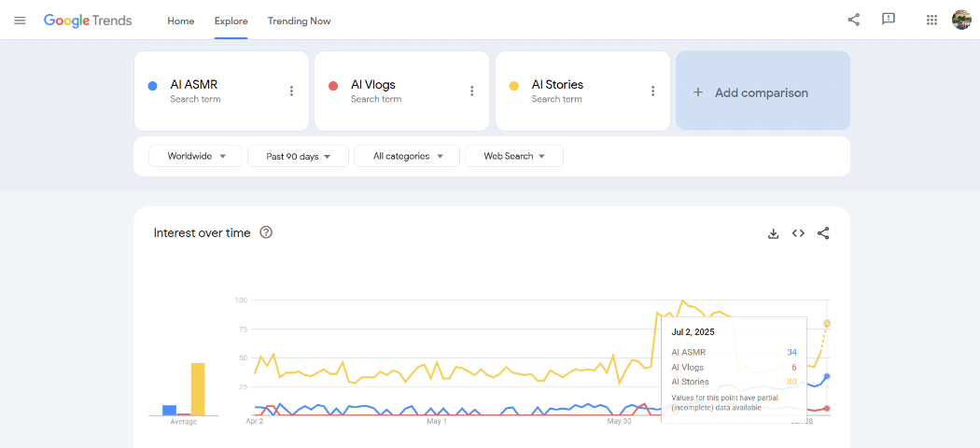The width and height of the screenshot is (980, 448).
Task: Click the 'Average' label under bars
Action: (x=184, y=422)
